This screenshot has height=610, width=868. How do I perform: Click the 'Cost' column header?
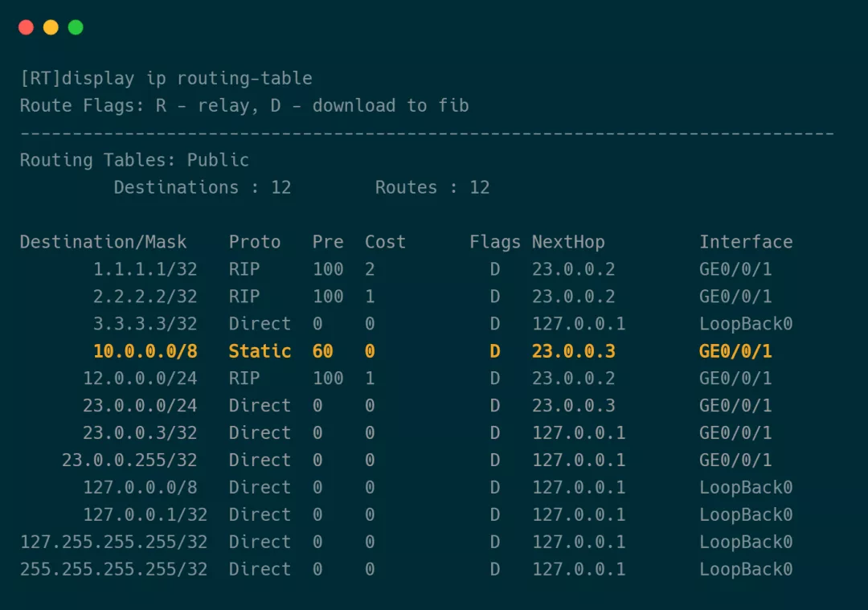[x=385, y=242]
